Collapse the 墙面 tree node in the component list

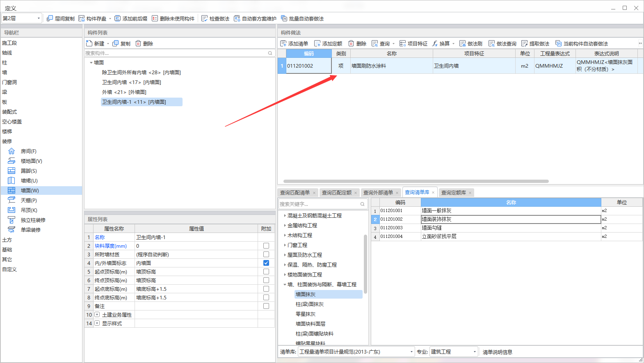[x=91, y=63]
